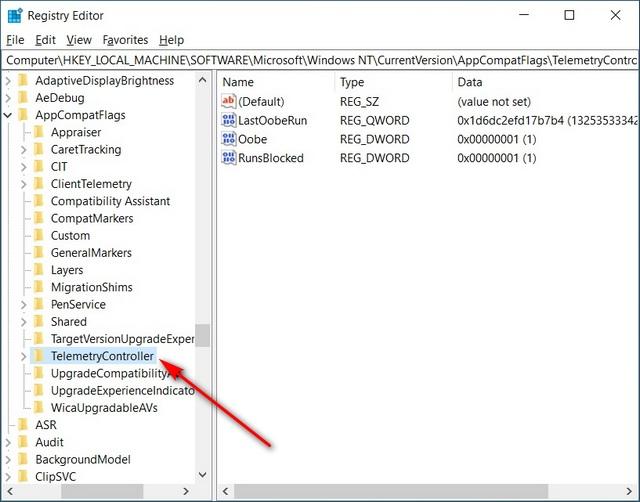Select the (Default) value name
Viewport: 640px width, 502px height.
tap(261, 102)
